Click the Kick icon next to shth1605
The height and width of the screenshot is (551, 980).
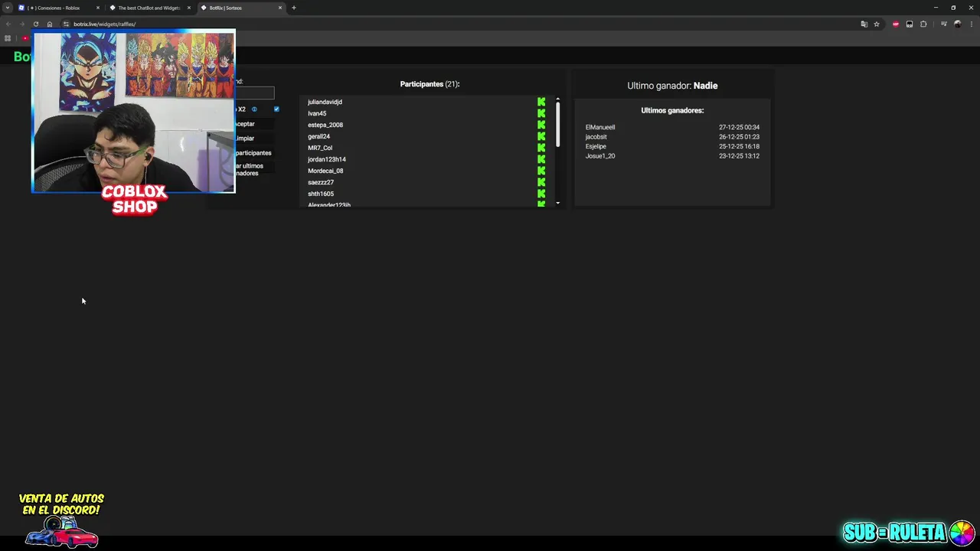[541, 194]
